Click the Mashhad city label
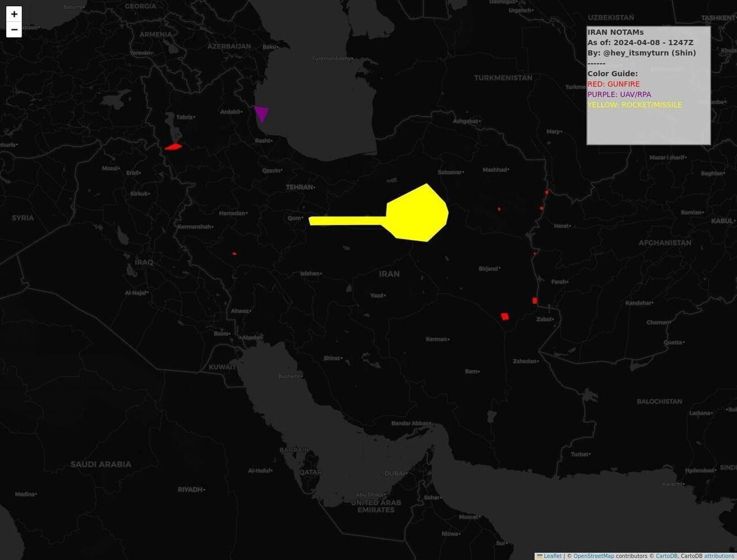The width and height of the screenshot is (737, 560). click(495, 170)
